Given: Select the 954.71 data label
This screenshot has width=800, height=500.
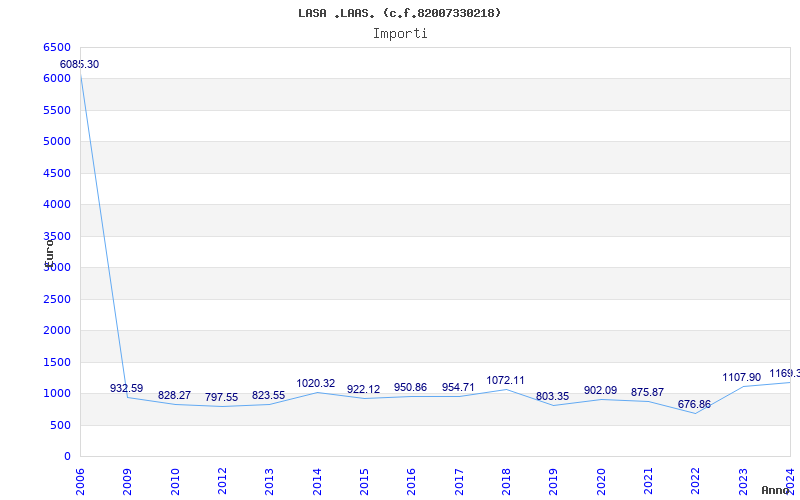Looking at the screenshot, I should point(458,387).
